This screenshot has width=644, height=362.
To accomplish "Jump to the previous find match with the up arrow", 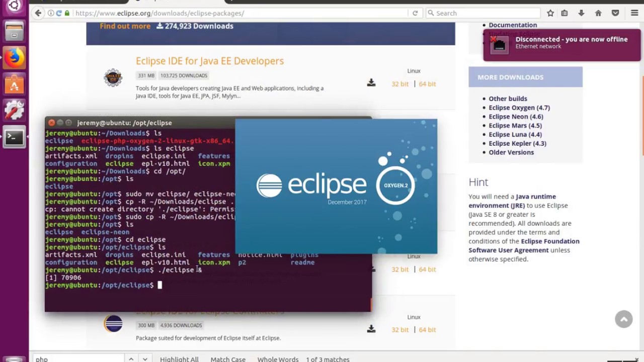I will pyautogui.click(x=131, y=359).
